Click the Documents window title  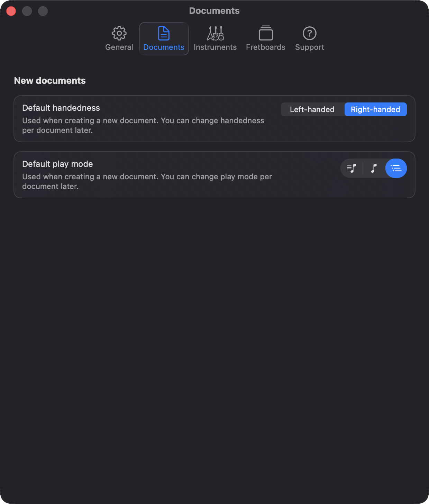(x=214, y=10)
